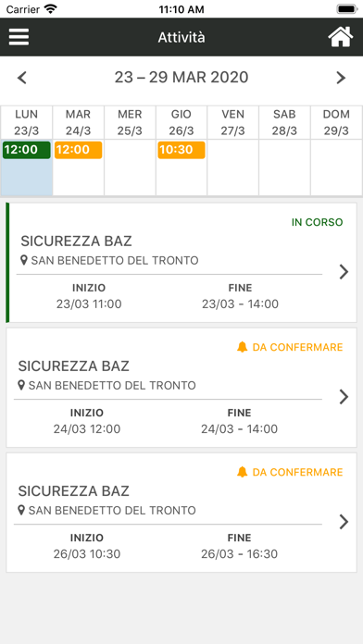Expand the In Corso activity chevron

pos(344,272)
